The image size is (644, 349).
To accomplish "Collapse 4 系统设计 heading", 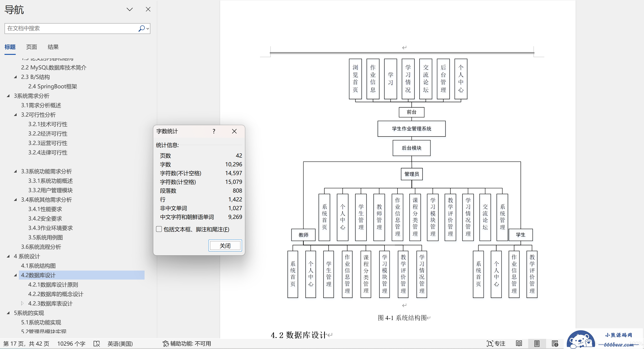I will 8,256.
